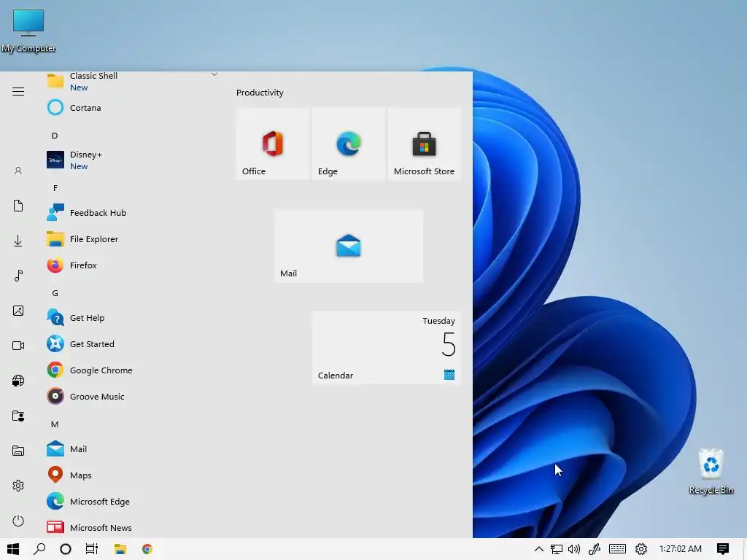
Task: Click the Power button in the Start sidebar
Action: (x=18, y=521)
